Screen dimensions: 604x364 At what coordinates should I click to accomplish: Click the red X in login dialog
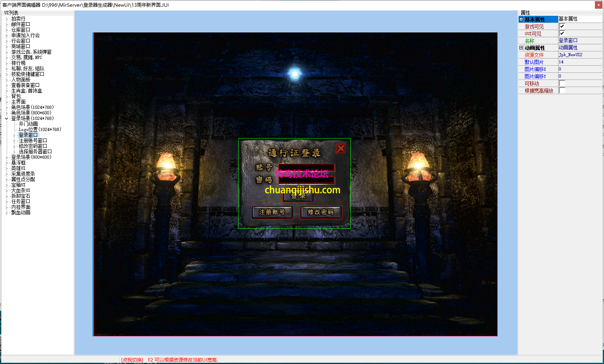click(x=341, y=149)
